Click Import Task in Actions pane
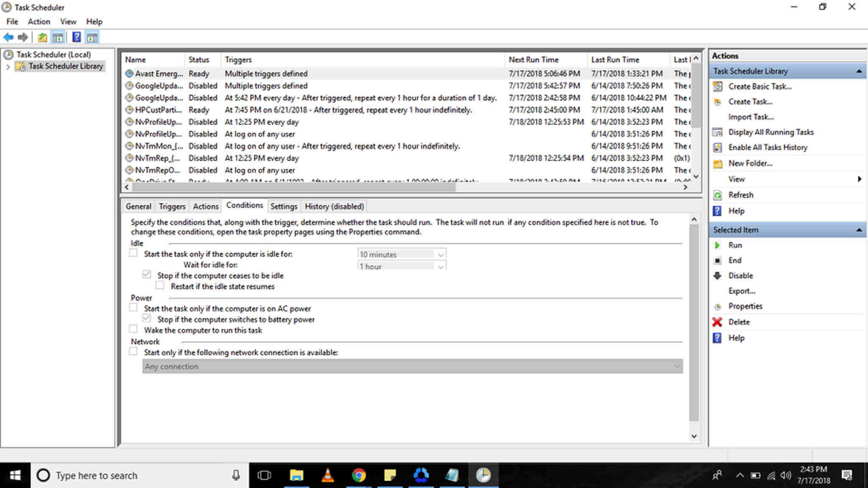Screen dimensions: 868x488 pyautogui.click(x=751, y=116)
